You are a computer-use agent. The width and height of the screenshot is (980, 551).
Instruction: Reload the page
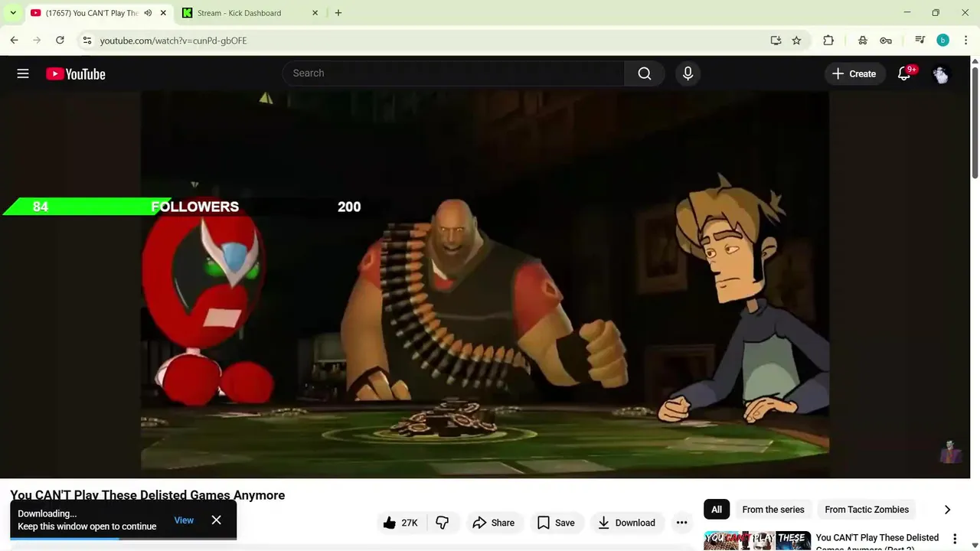(60, 41)
